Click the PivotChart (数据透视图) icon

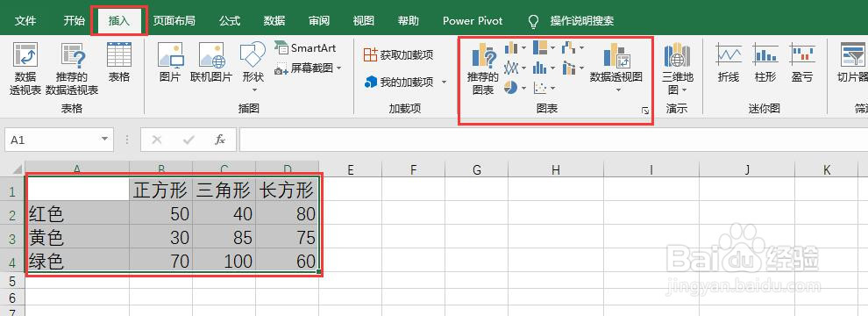click(616, 55)
